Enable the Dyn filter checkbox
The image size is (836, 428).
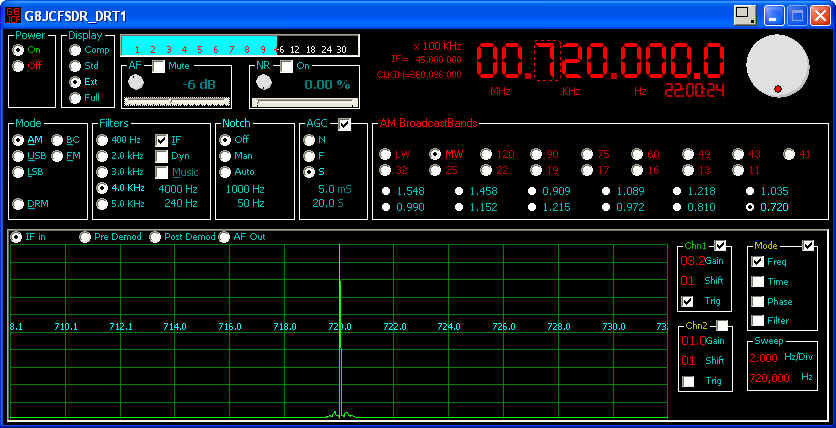[162, 156]
